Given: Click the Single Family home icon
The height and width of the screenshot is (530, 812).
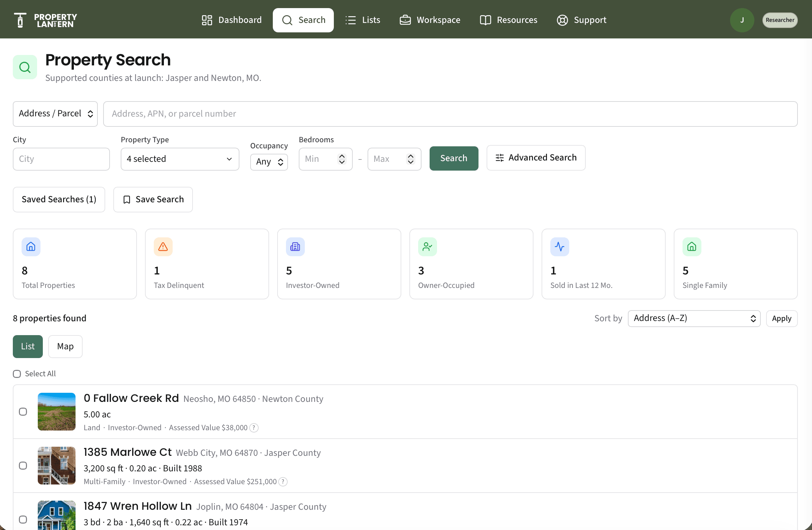Looking at the screenshot, I should (692, 246).
